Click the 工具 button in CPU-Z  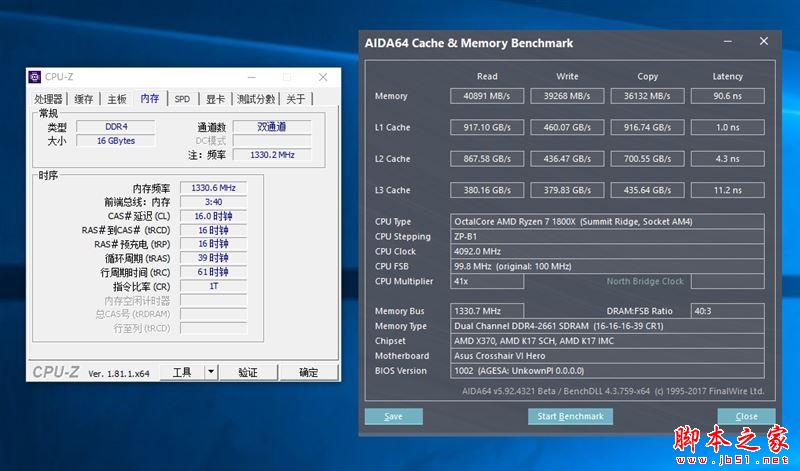click(182, 373)
